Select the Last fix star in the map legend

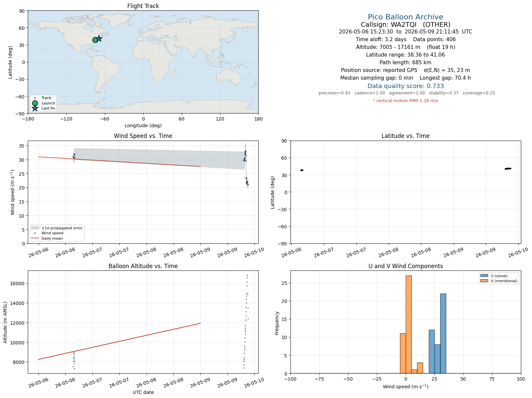coord(35,108)
